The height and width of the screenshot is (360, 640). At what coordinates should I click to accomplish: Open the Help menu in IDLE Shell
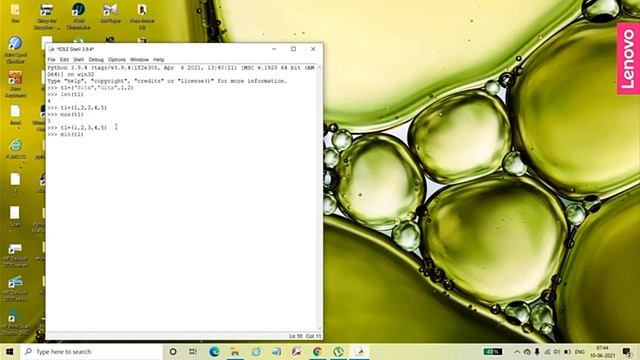click(158, 60)
